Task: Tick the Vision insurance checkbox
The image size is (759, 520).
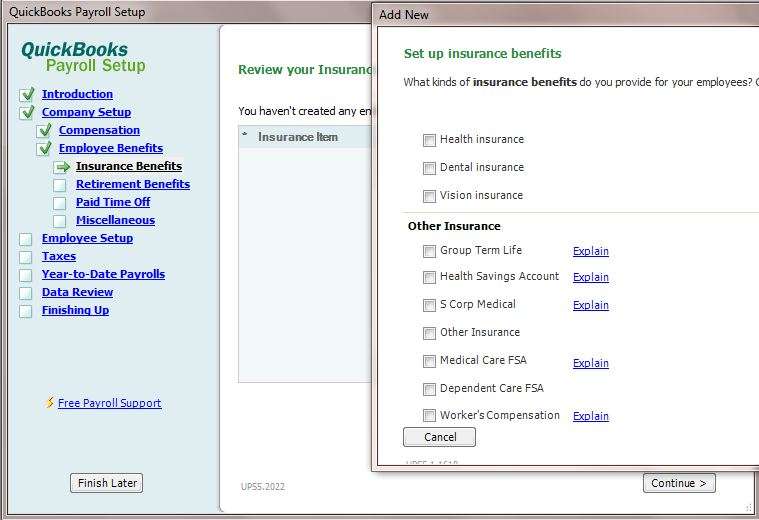Action: tap(429, 196)
